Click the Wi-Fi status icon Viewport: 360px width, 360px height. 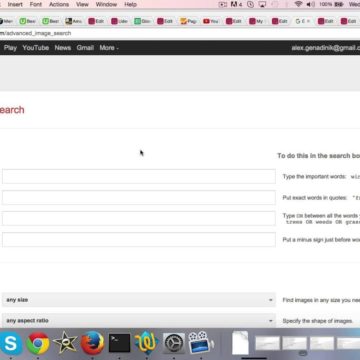point(298,4)
